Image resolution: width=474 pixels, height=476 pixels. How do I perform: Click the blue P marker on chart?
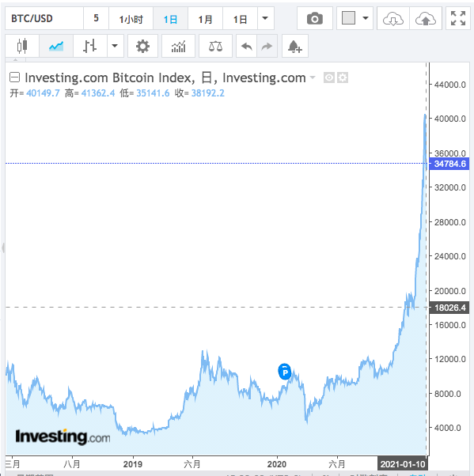click(285, 372)
